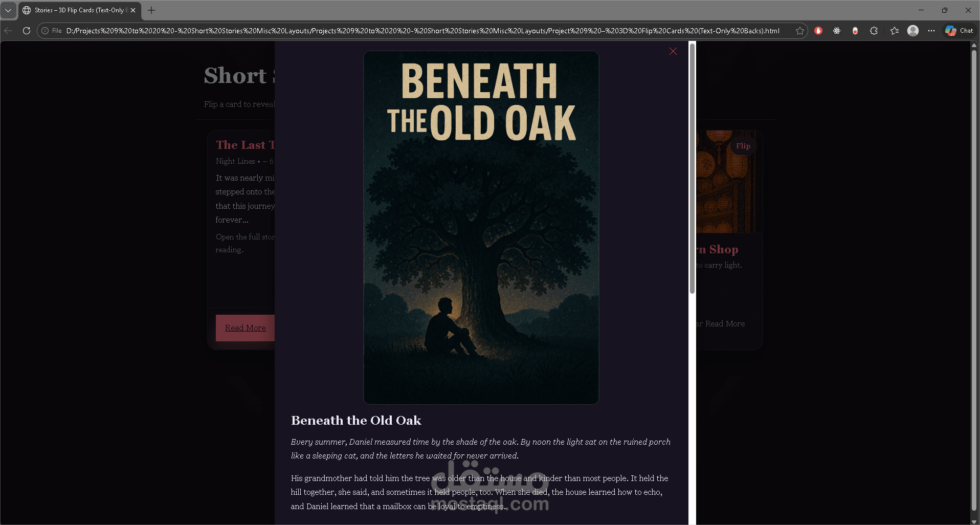Open a new browser tab

coord(151,10)
